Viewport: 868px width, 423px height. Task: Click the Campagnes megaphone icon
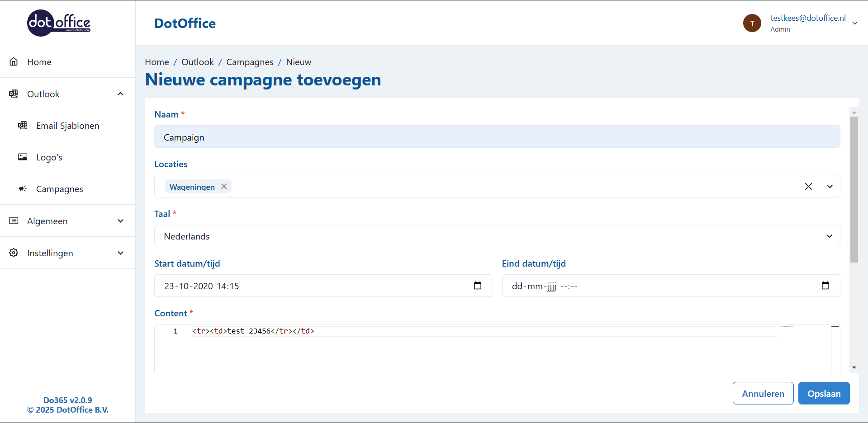(x=23, y=189)
